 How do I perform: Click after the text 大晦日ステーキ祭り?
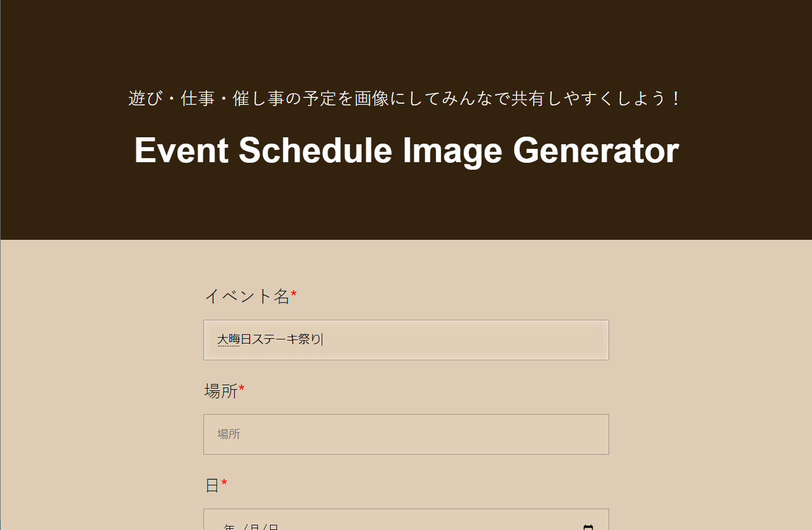point(325,340)
